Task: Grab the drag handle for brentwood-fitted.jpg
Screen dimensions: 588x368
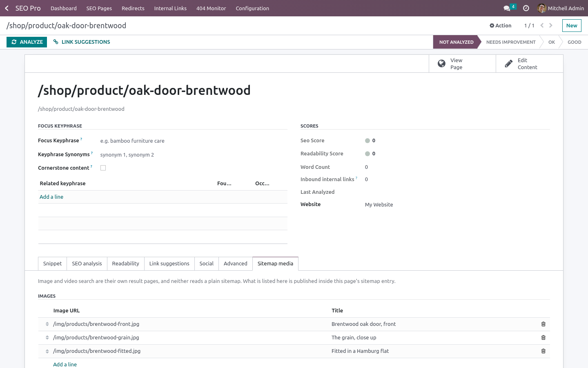Action: tap(47, 351)
